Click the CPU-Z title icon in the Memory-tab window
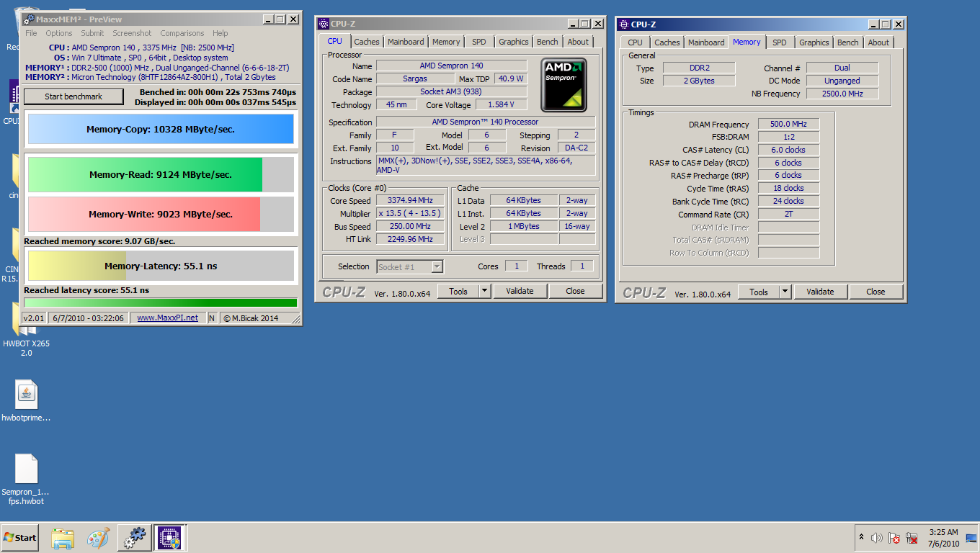The width and height of the screenshot is (980, 553). pos(624,24)
